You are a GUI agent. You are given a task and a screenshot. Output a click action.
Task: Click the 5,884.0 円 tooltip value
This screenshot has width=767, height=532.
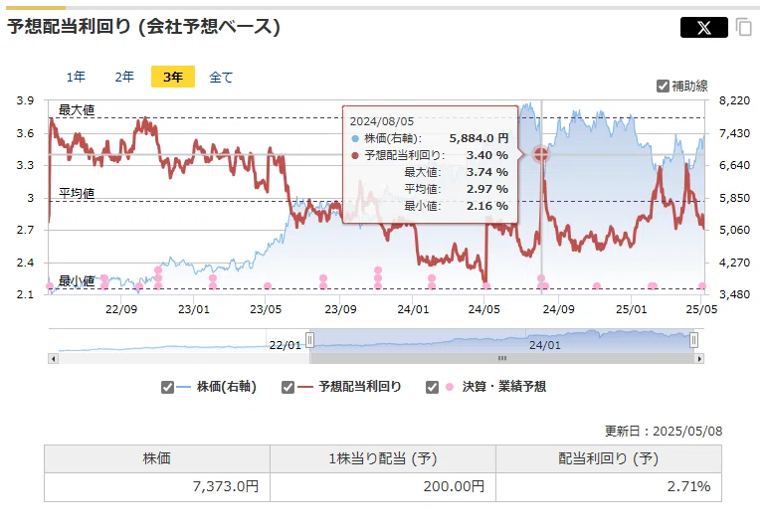pos(479,138)
